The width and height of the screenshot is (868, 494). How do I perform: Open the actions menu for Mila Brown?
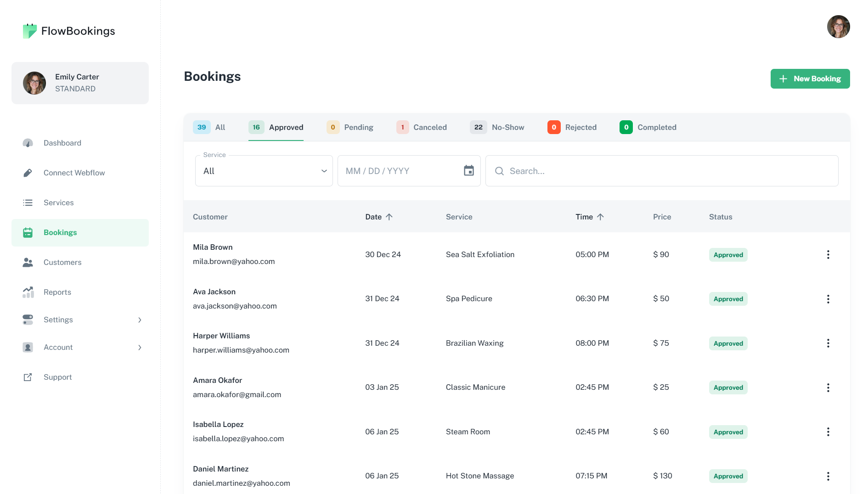click(x=828, y=255)
